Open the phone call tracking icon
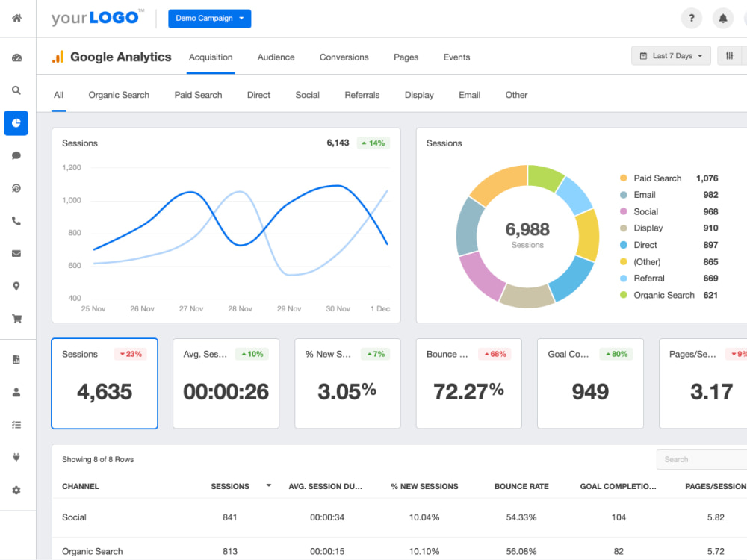Image resolution: width=747 pixels, height=560 pixels. coord(16,220)
